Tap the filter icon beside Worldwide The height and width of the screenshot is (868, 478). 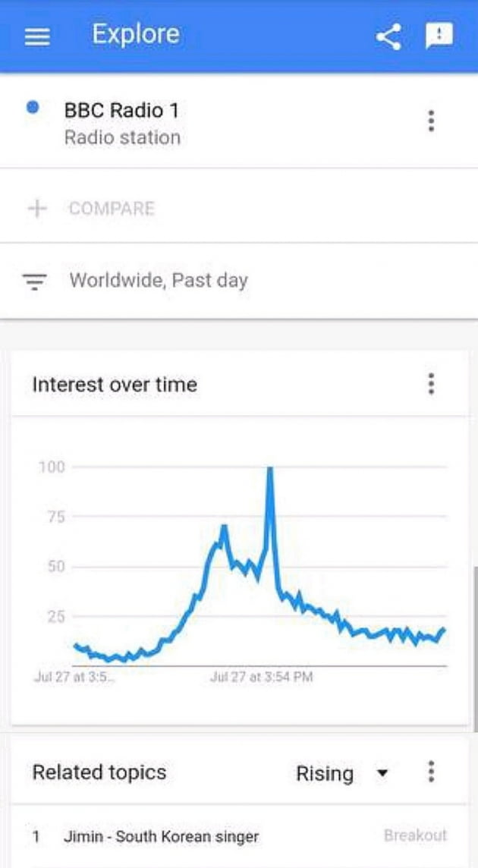[x=35, y=281]
